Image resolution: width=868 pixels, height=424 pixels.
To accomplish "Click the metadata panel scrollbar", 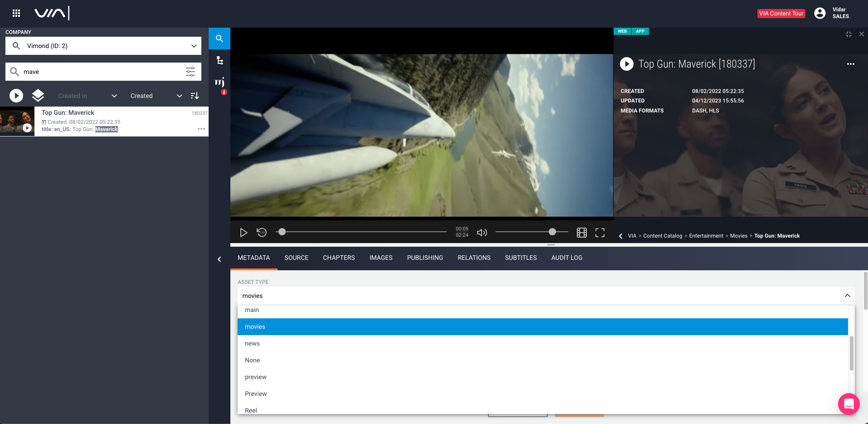I will (x=866, y=291).
